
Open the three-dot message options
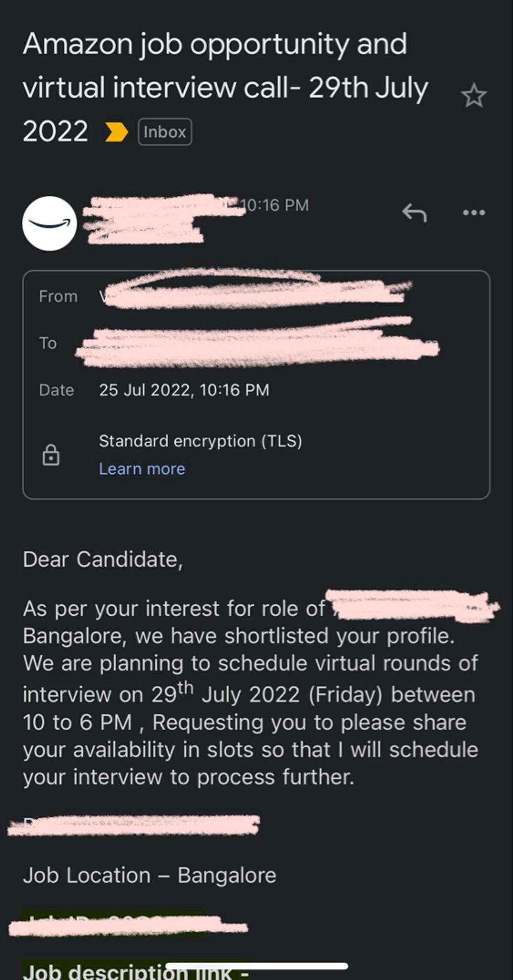click(x=474, y=212)
